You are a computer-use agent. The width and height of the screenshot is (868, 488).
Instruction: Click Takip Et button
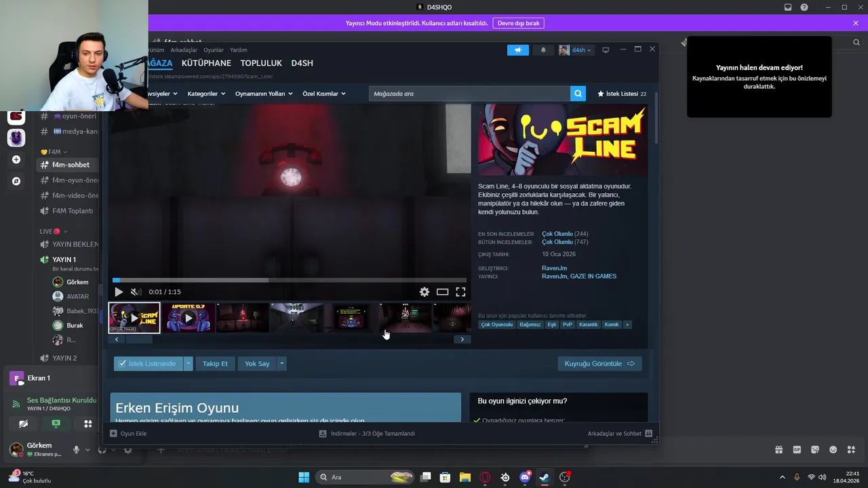pyautogui.click(x=215, y=364)
